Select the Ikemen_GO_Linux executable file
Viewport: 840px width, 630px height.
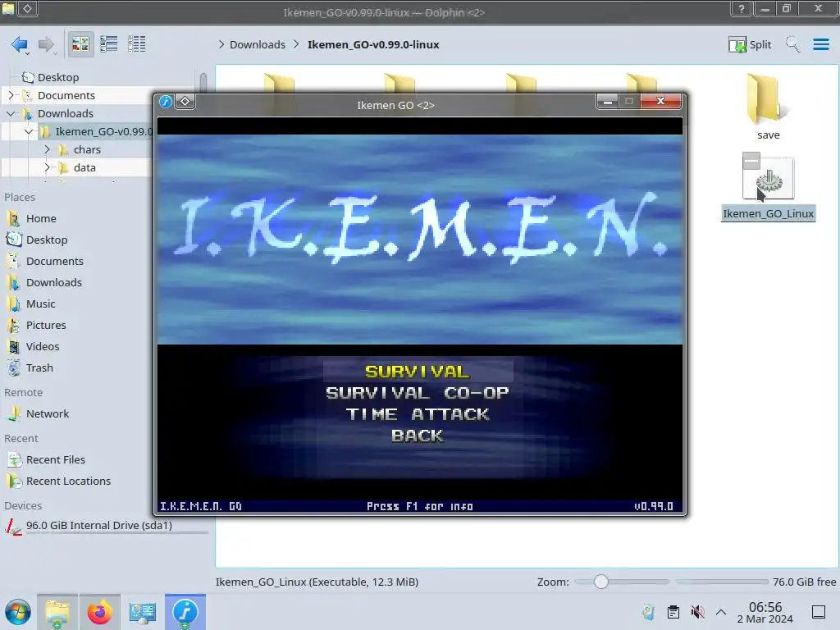coord(768,187)
